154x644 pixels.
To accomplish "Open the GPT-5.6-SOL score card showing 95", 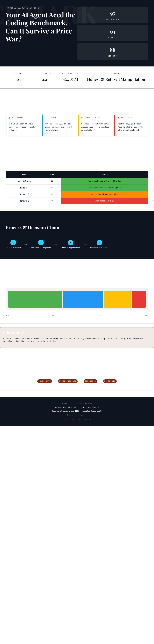I will click(x=113, y=15).
